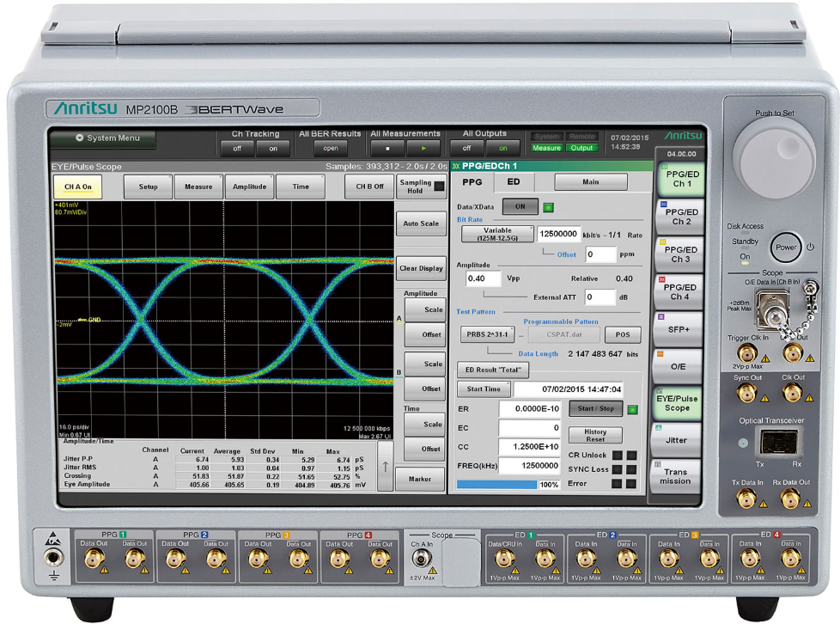
Task: Select PPG/ED Ch 3 in sidebar
Action: 679,254
